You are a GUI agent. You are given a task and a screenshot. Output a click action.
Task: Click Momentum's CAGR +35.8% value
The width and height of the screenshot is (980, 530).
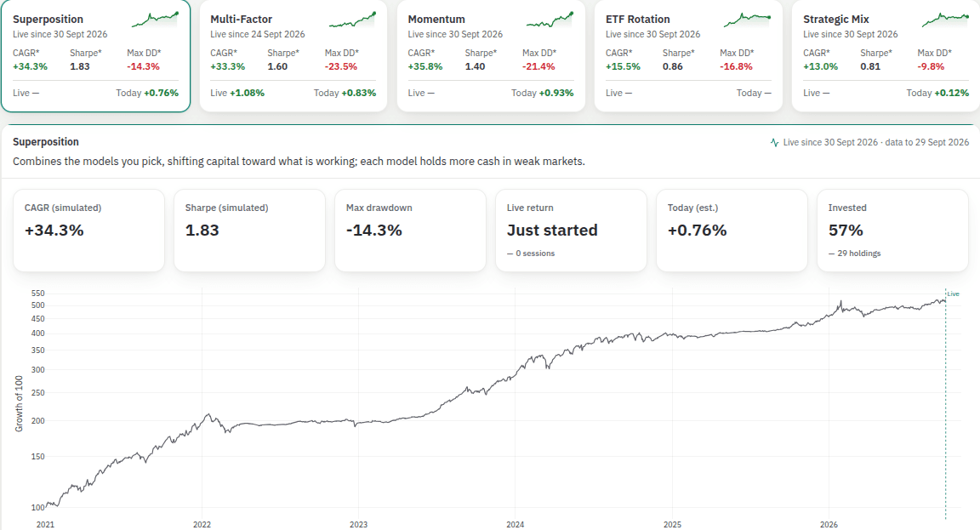coord(425,66)
